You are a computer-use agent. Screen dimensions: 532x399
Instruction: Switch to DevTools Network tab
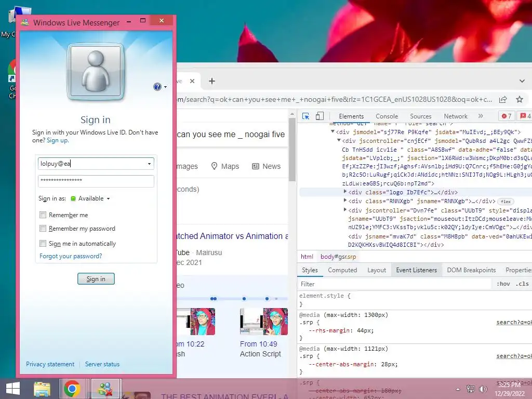click(455, 116)
